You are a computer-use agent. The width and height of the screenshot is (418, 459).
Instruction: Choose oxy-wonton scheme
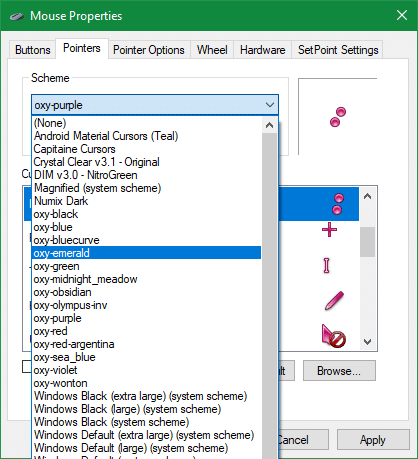coord(147,383)
